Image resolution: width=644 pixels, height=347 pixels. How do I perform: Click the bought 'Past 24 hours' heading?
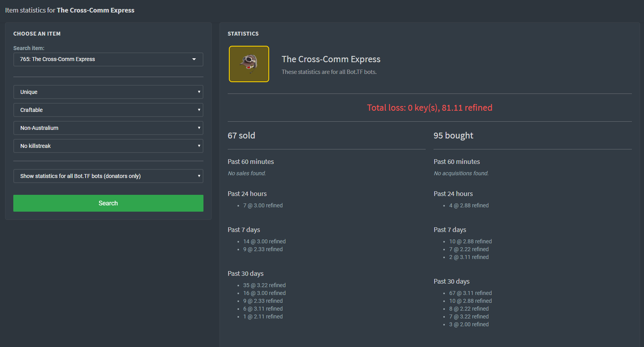click(x=453, y=194)
